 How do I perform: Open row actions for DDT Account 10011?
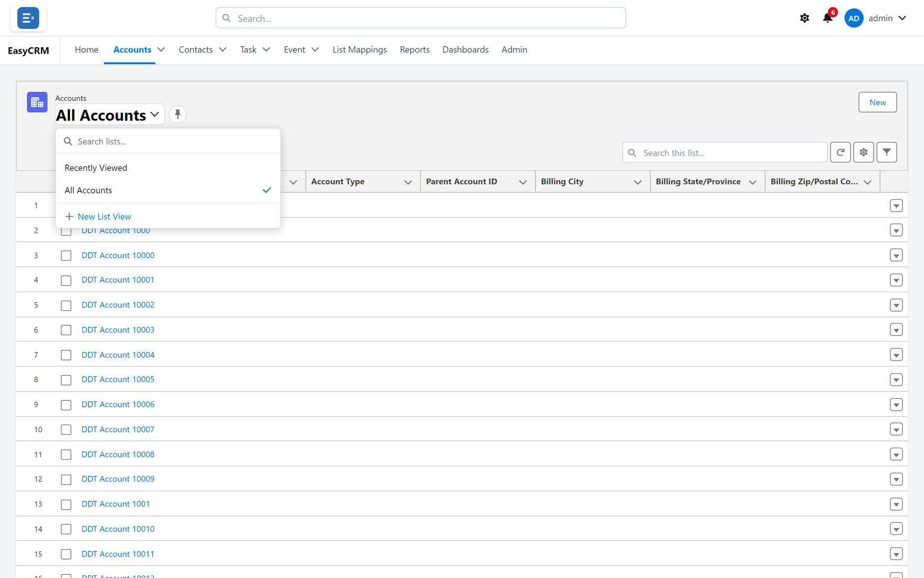click(x=896, y=554)
